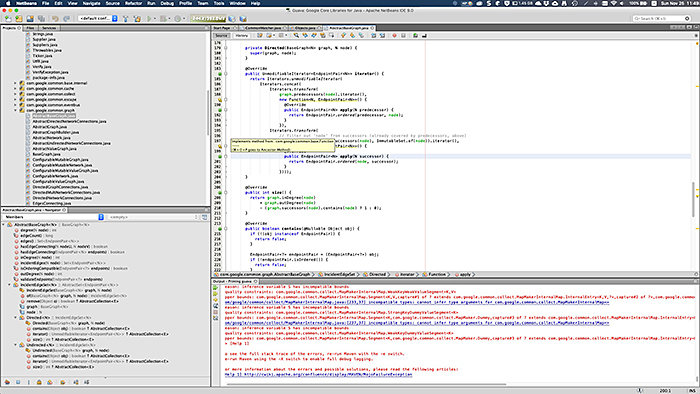
Task: Switch to the Services tab
Action: point(49,28)
